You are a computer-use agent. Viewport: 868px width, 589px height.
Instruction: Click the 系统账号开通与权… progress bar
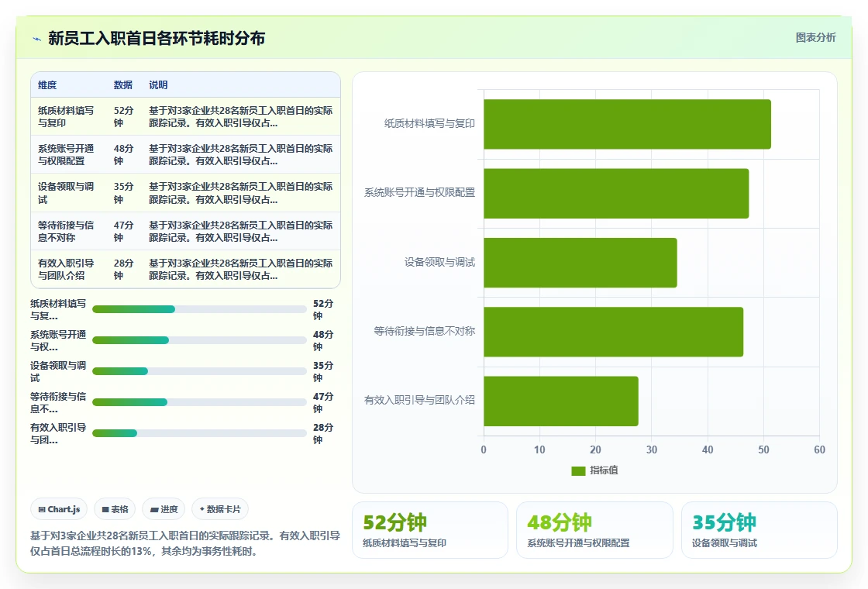click(x=199, y=340)
